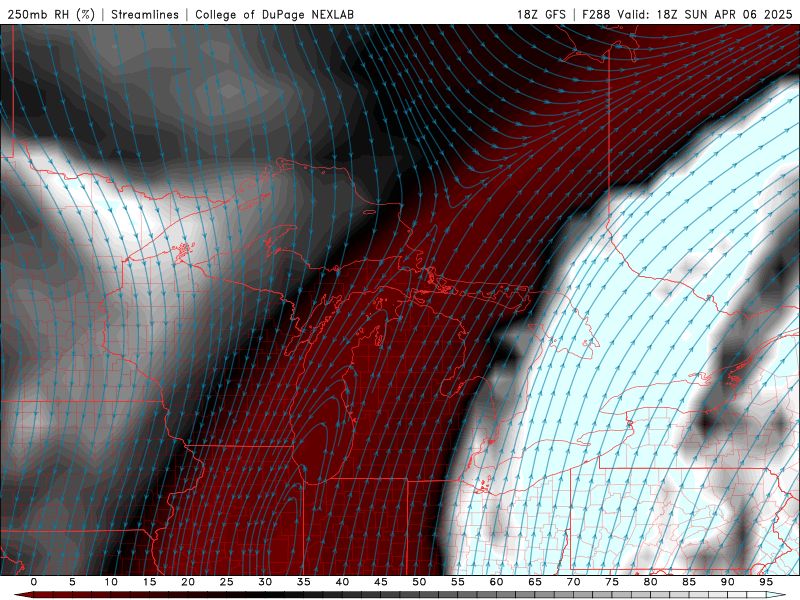
Task: Select the "75" colorbar scale label
Action: [x=612, y=582]
